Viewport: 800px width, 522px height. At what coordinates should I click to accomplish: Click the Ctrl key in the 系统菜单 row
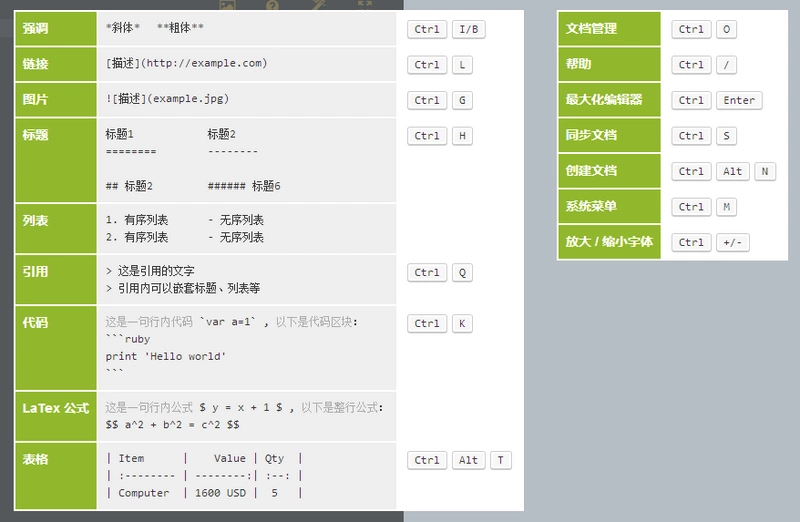pyautogui.click(x=691, y=207)
